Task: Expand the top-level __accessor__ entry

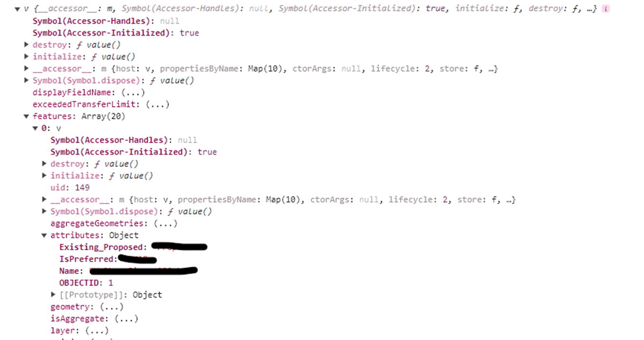Action: [x=27, y=68]
